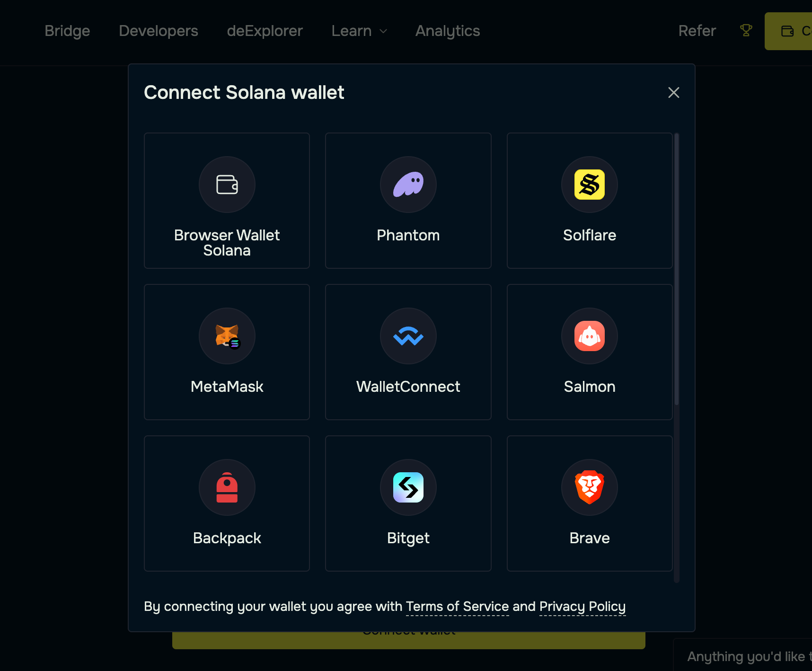
Task: Choose the Solflare wallet icon
Action: [589, 185]
